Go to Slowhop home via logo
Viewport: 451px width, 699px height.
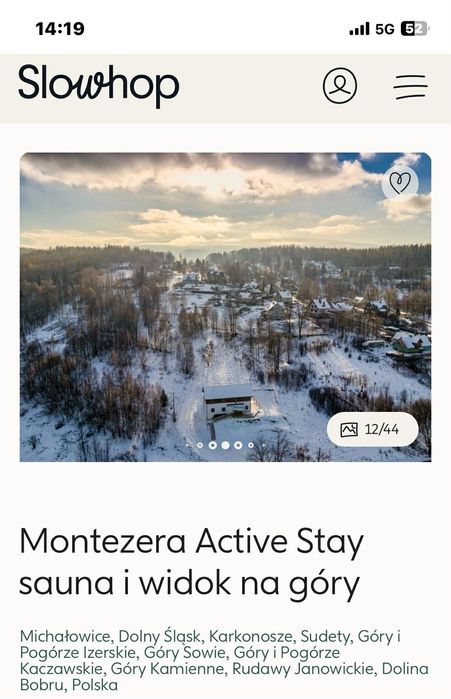pyautogui.click(x=98, y=85)
